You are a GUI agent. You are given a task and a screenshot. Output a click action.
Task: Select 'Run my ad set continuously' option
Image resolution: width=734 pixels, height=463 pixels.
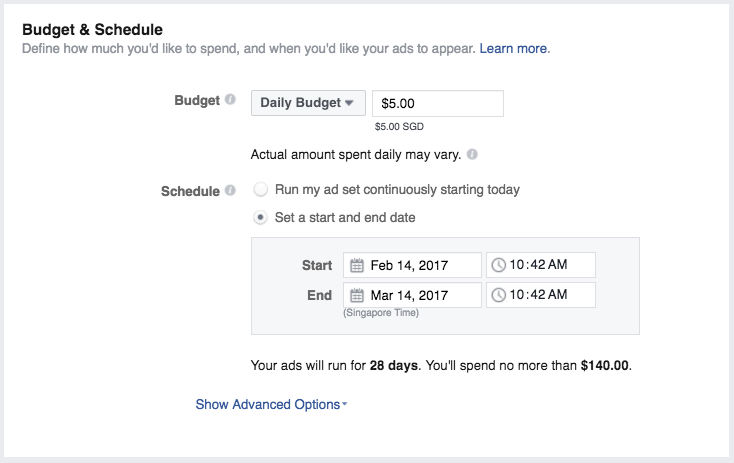pos(261,189)
